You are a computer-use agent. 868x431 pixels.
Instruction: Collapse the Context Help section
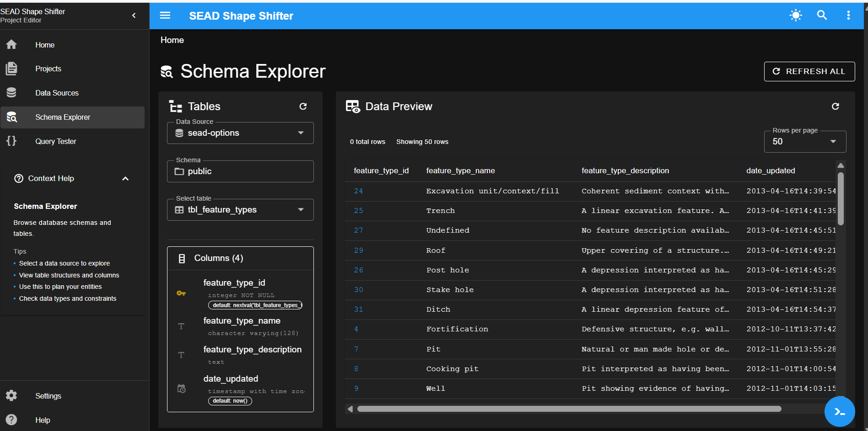pos(125,179)
